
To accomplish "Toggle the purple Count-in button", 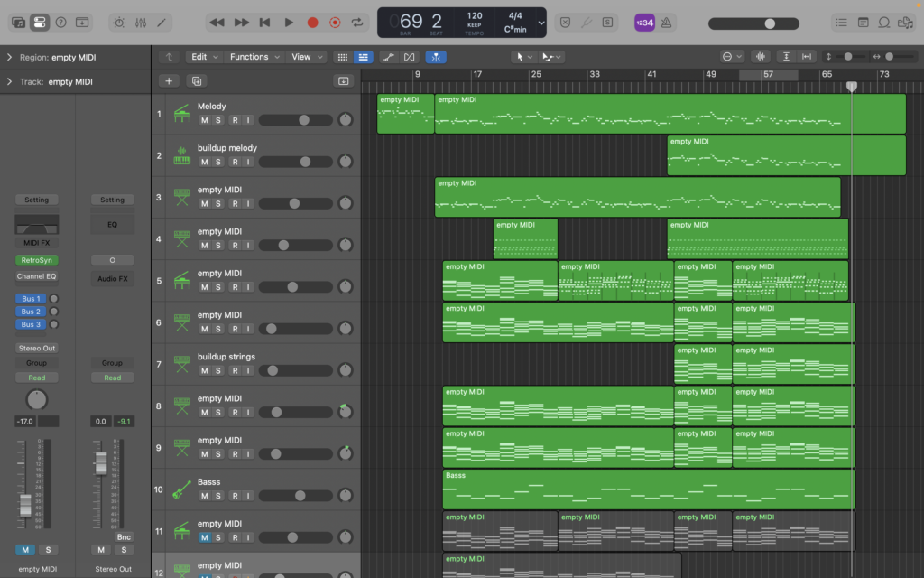I will [644, 23].
